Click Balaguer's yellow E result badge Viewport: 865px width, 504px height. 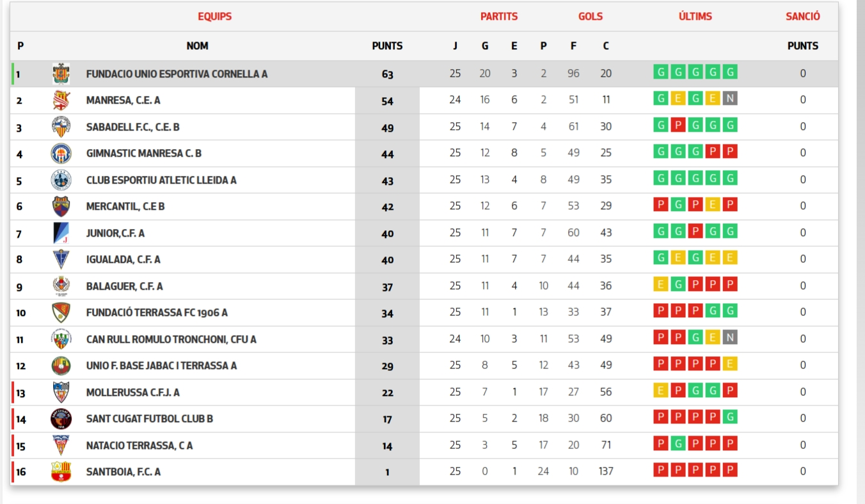[660, 285]
